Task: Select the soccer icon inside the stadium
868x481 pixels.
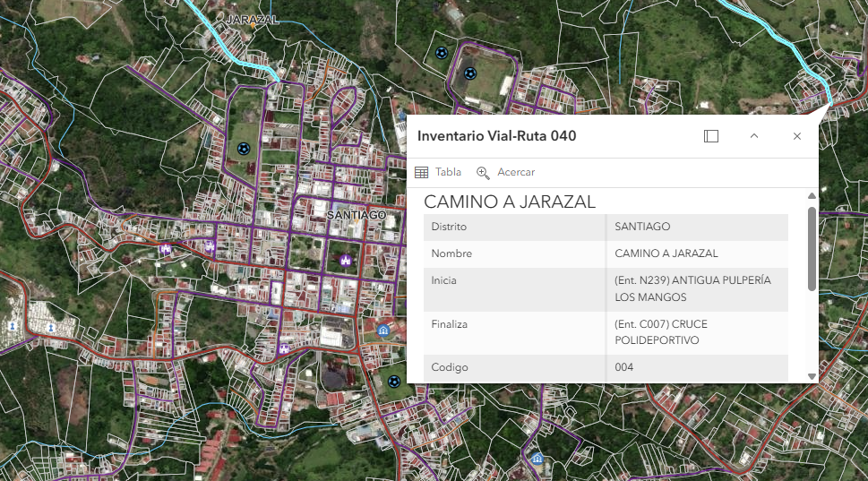Action: 470,73
